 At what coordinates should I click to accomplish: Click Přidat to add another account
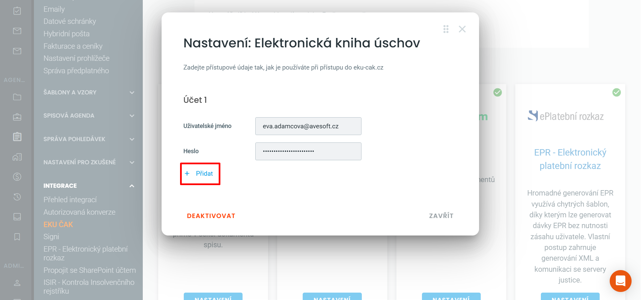pyautogui.click(x=200, y=174)
